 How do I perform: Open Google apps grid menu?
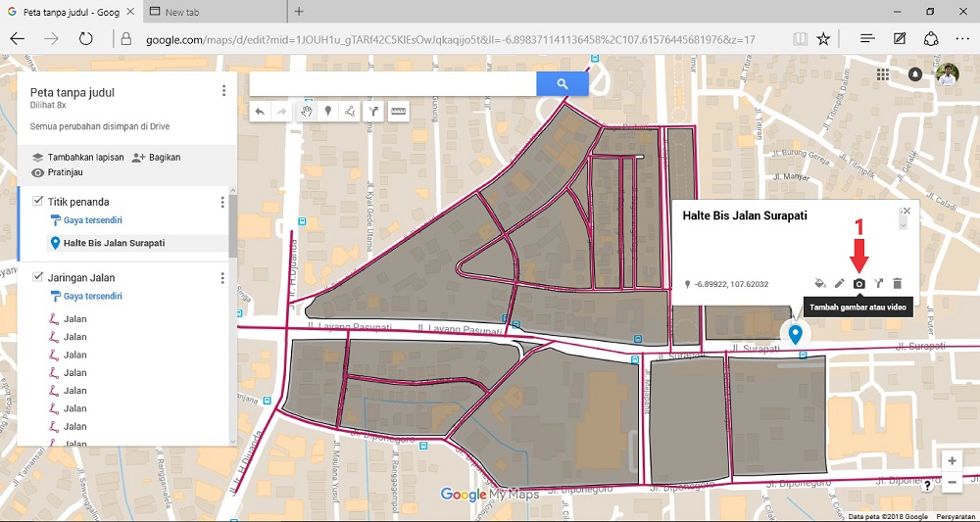[x=883, y=74]
